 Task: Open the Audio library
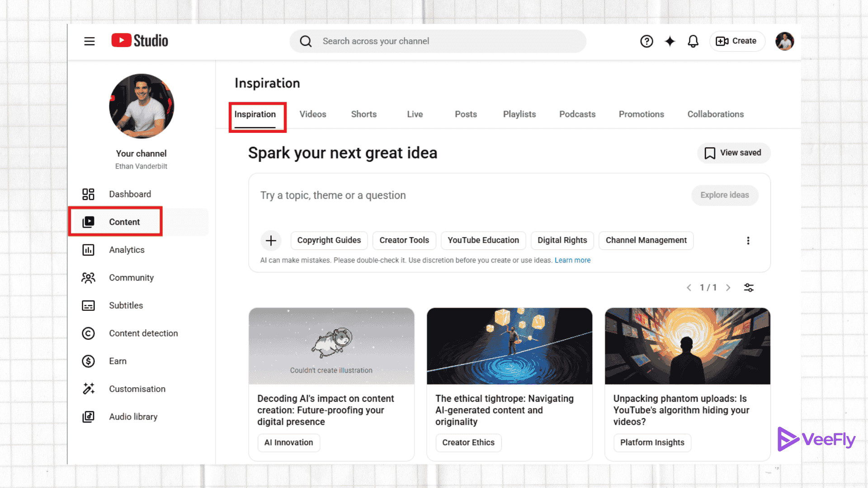(133, 416)
